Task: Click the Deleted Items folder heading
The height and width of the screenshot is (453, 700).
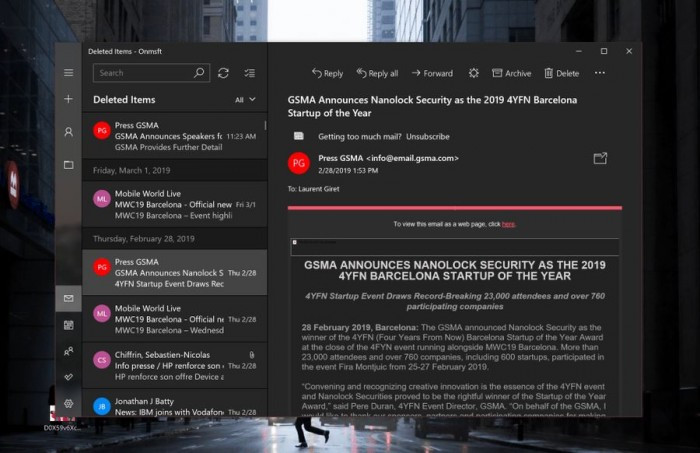Action: tap(124, 100)
